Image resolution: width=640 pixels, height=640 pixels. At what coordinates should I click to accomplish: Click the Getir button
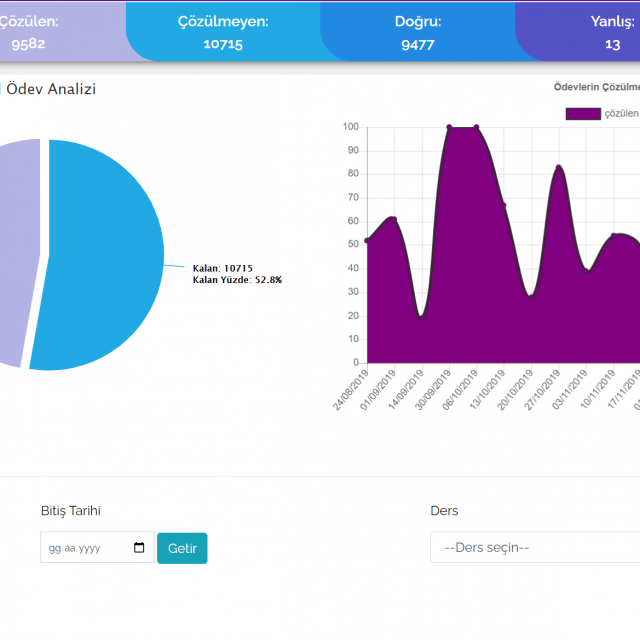tap(182, 548)
